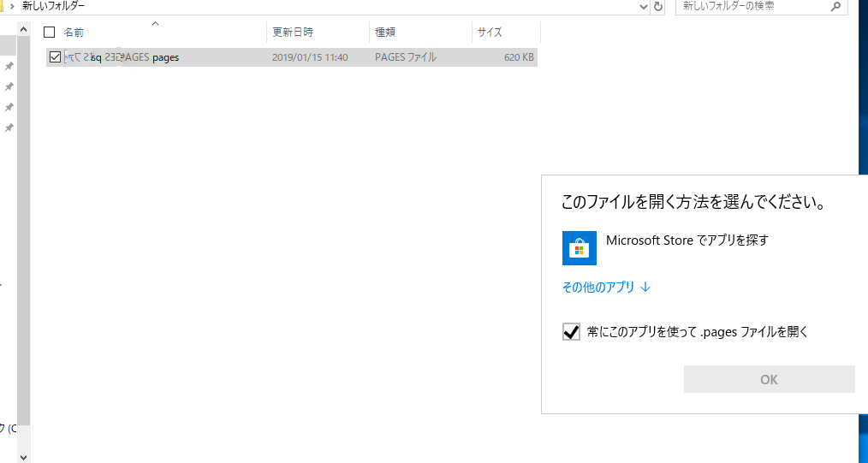Image resolution: width=868 pixels, height=463 pixels.
Task: Click the refresh icon beside the address bar
Action: click(658, 6)
